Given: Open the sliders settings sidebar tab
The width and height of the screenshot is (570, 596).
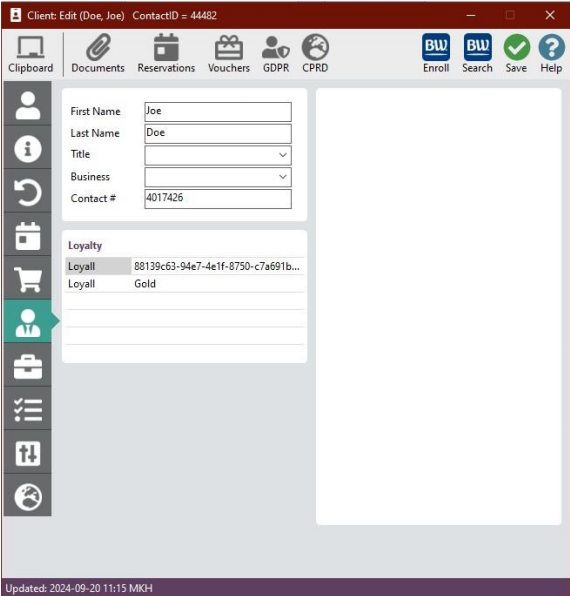Looking at the screenshot, I should click(x=28, y=453).
